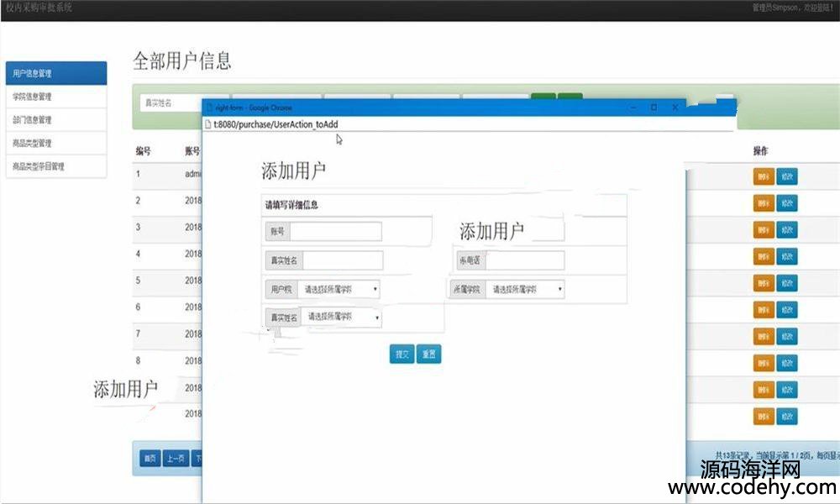Edit user row 1 with blue button
This screenshot has width=840, height=504.
pos(786,176)
